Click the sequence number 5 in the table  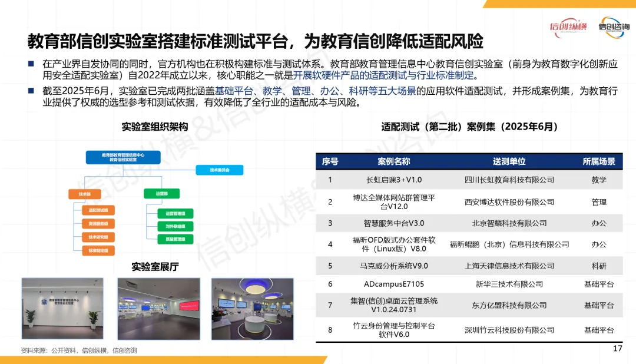tap(330, 266)
